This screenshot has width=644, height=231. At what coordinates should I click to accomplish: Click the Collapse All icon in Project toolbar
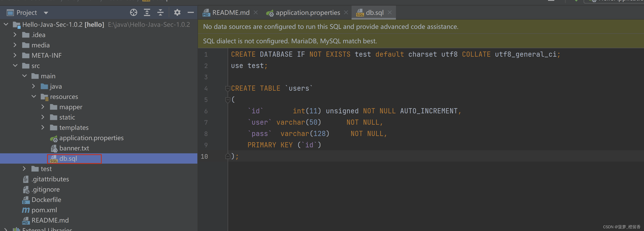[160, 13]
